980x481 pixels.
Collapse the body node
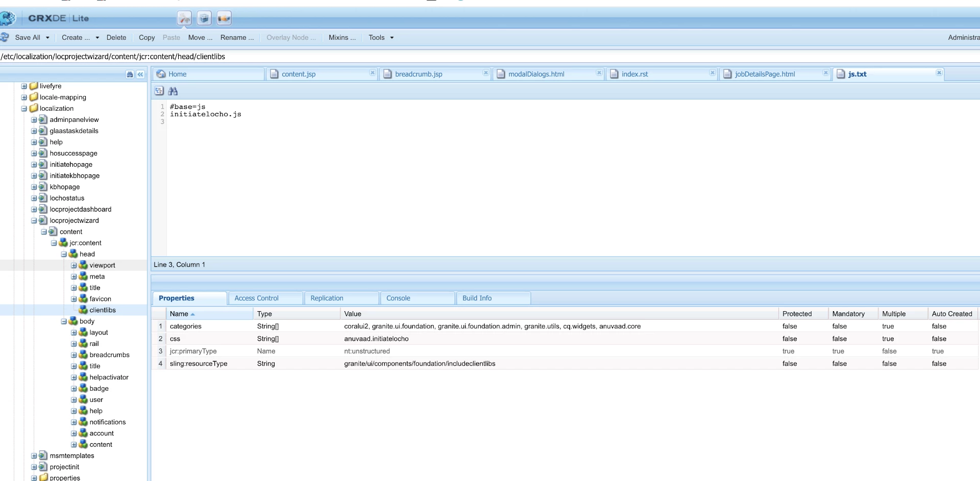64,322
